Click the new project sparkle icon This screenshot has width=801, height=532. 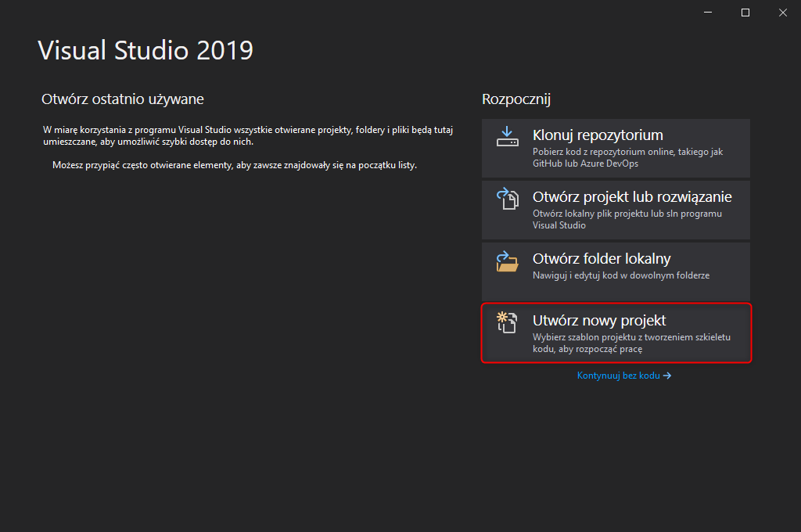(x=508, y=322)
